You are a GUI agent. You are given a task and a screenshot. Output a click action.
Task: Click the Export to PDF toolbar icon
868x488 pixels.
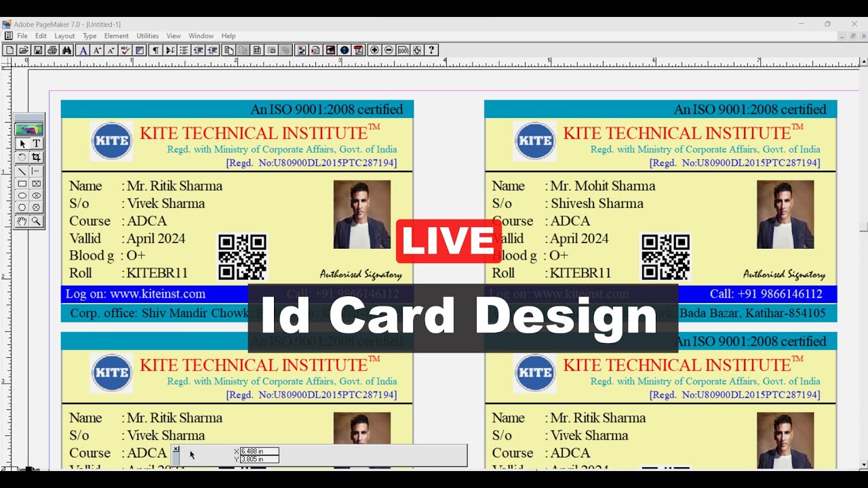click(x=358, y=50)
